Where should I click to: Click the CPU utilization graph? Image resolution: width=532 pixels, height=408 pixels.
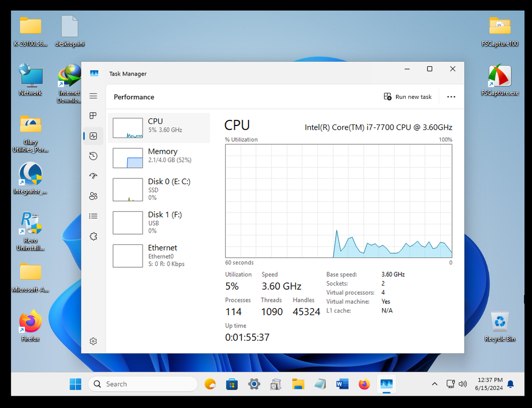pyautogui.click(x=338, y=201)
